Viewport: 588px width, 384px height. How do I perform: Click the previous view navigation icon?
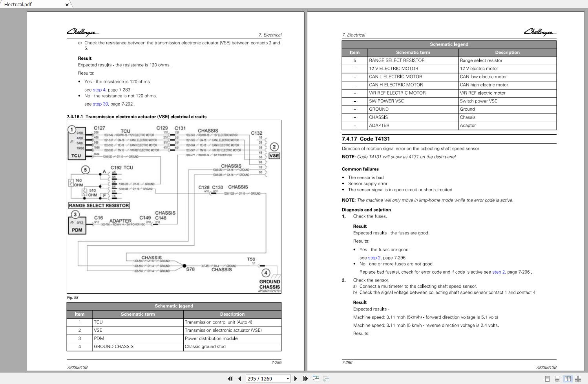(x=316, y=379)
